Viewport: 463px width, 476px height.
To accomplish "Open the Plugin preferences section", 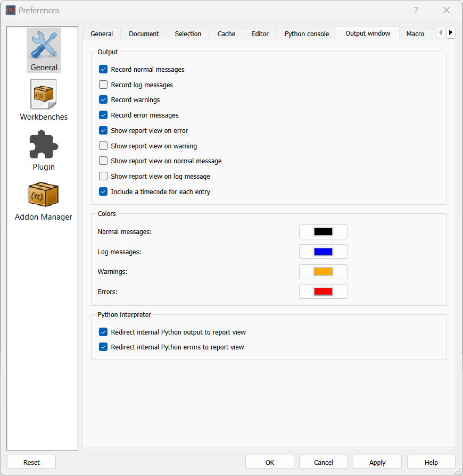I will pyautogui.click(x=43, y=150).
